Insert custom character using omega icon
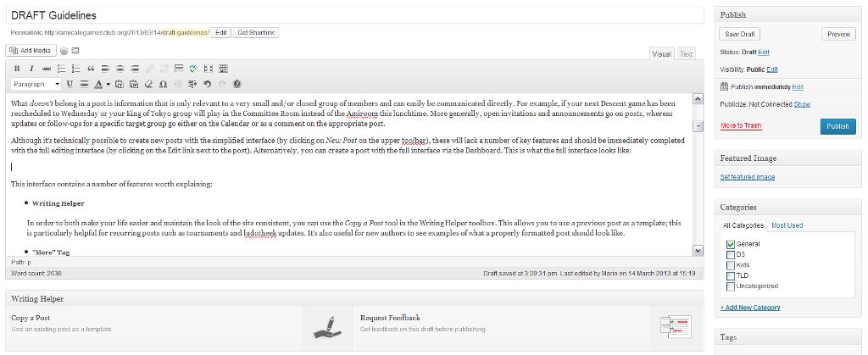Viewport: 868px width, 355px height. click(163, 84)
